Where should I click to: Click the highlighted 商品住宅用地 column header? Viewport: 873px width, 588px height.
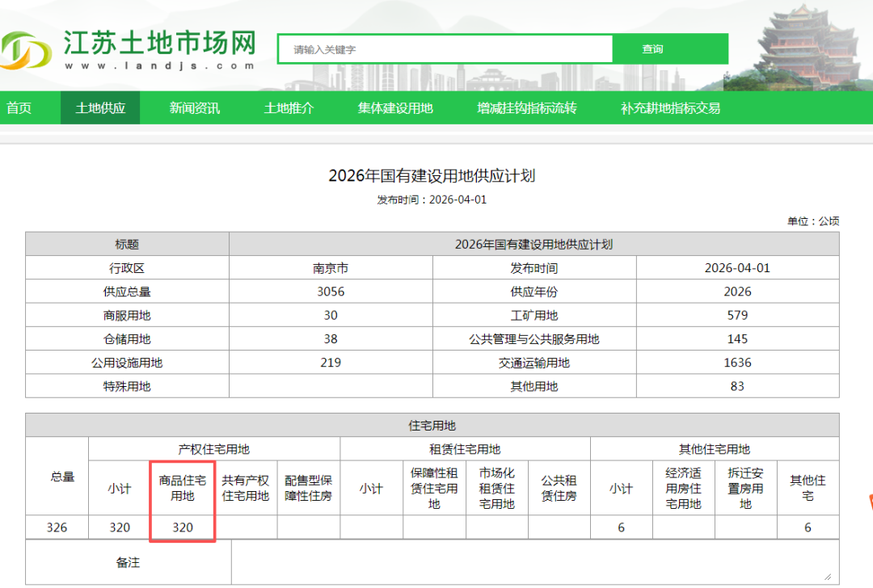(x=183, y=488)
